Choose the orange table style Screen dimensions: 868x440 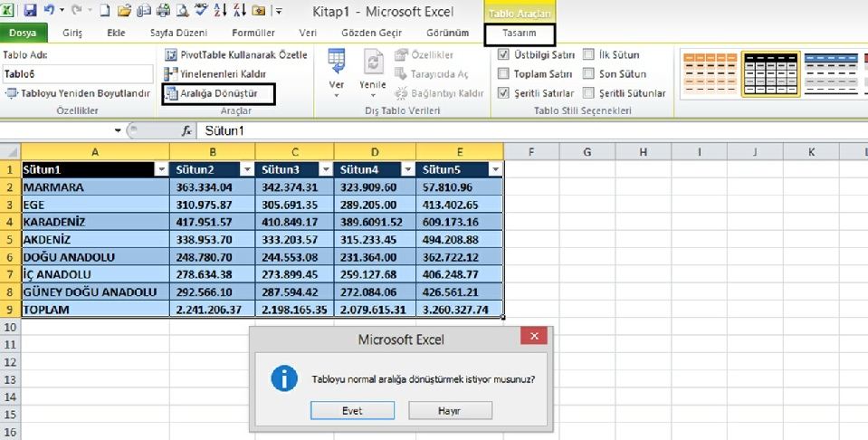711,73
